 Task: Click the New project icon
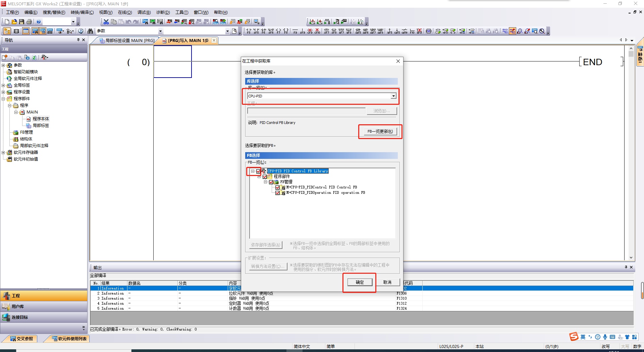coord(7,22)
